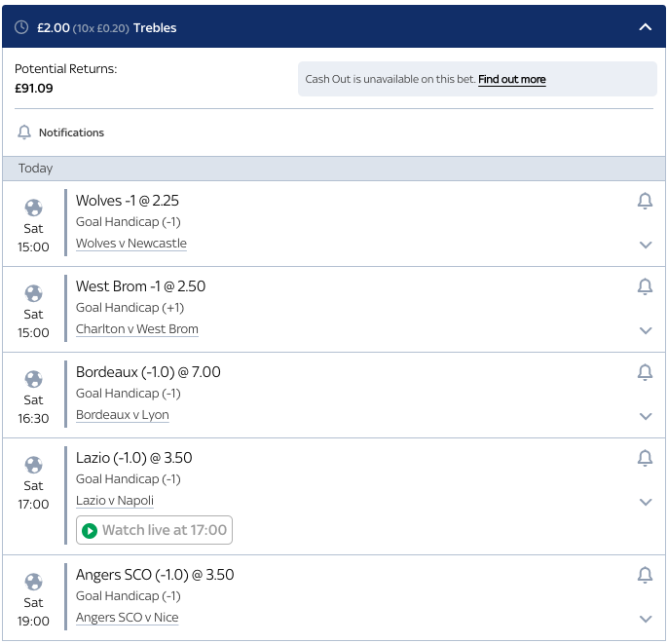Select the Bordeaux (-1.0) @ 7.00 text
668x644 pixels.
tap(148, 372)
